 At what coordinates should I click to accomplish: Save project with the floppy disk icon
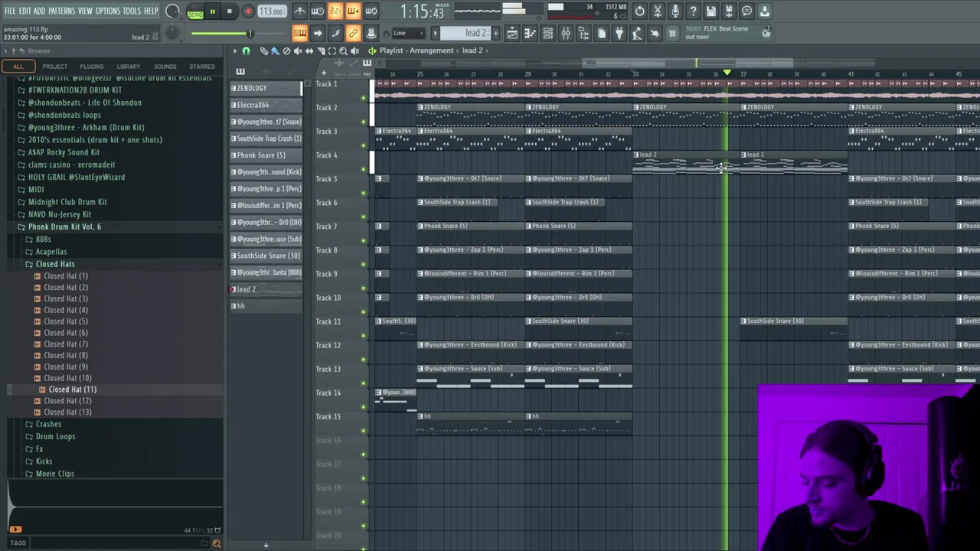pos(711,11)
